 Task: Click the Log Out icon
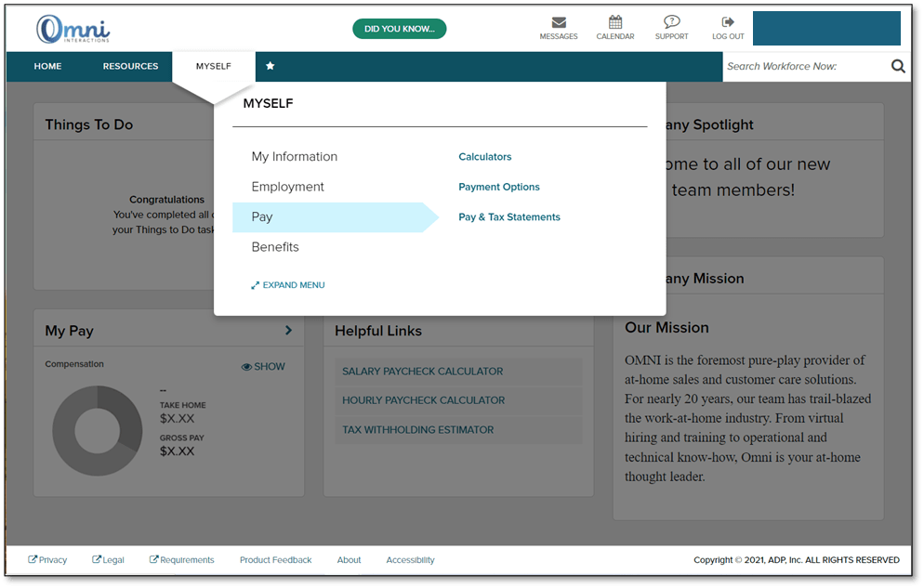tap(727, 20)
